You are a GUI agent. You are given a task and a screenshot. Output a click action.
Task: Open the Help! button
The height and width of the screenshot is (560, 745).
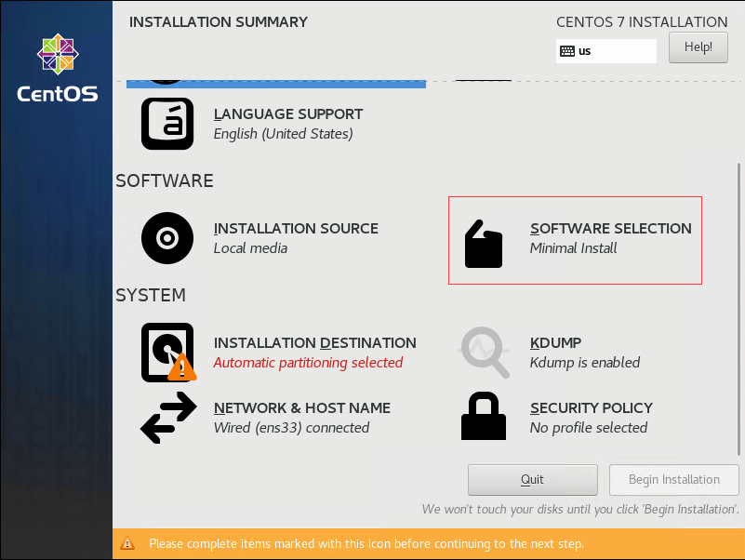[698, 47]
